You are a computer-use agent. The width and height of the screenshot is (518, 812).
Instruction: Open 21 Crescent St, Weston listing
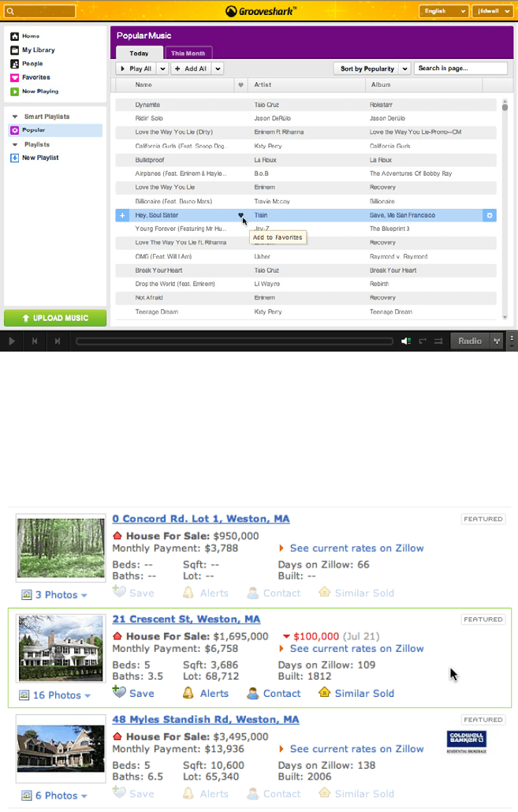tap(187, 620)
